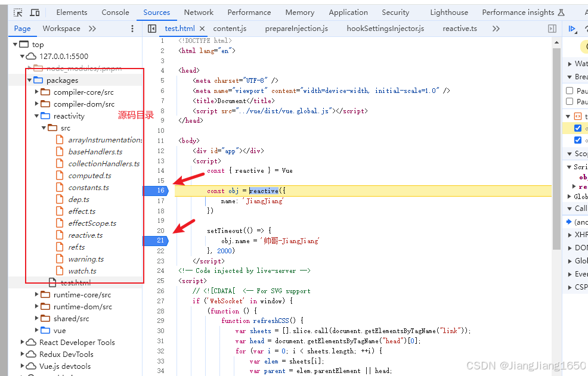The image size is (588, 376).
Task: Resume script execution button
Action: point(572,29)
